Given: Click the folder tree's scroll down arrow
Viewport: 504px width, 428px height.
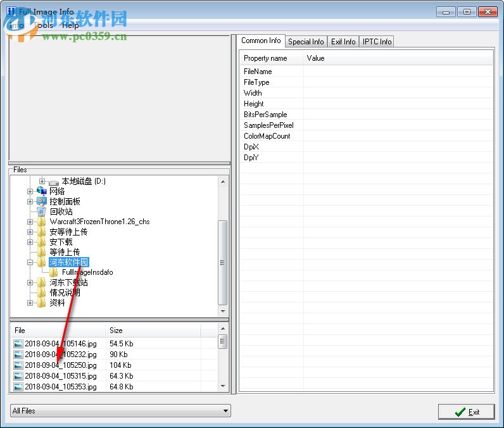Looking at the screenshot, I should tap(223, 312).
